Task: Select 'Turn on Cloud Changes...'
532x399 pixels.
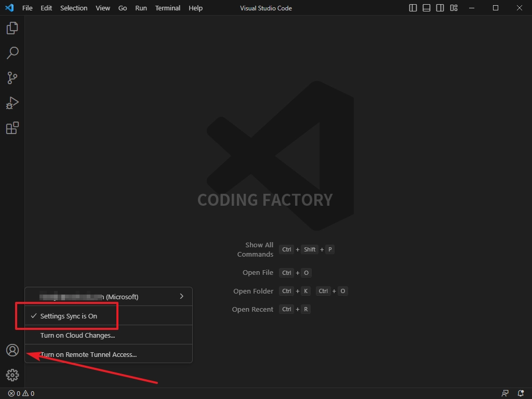Action: 109,335
